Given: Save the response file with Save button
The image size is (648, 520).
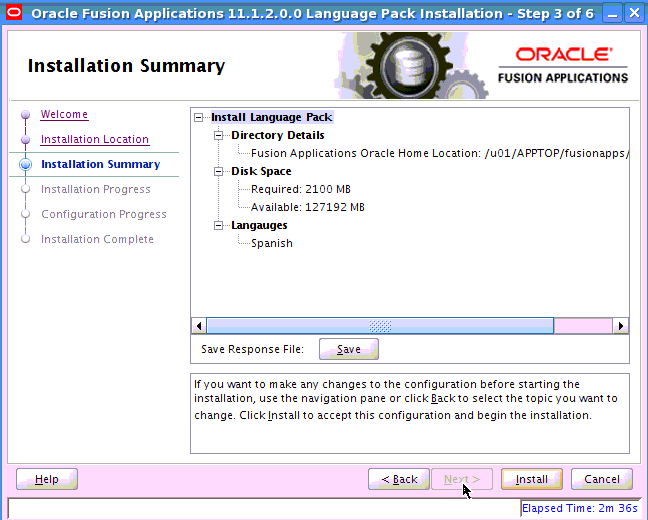Looking at the screenshot, I should click(348, 349).
